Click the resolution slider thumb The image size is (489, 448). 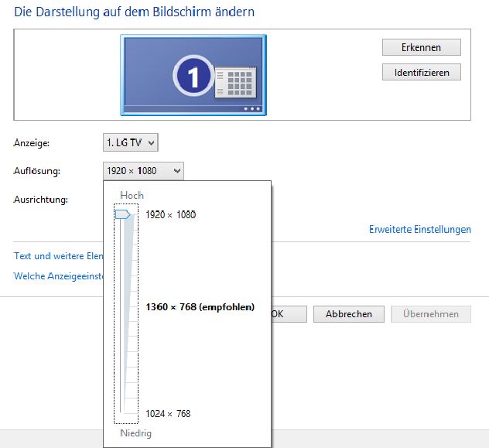[x=123, y=214]
